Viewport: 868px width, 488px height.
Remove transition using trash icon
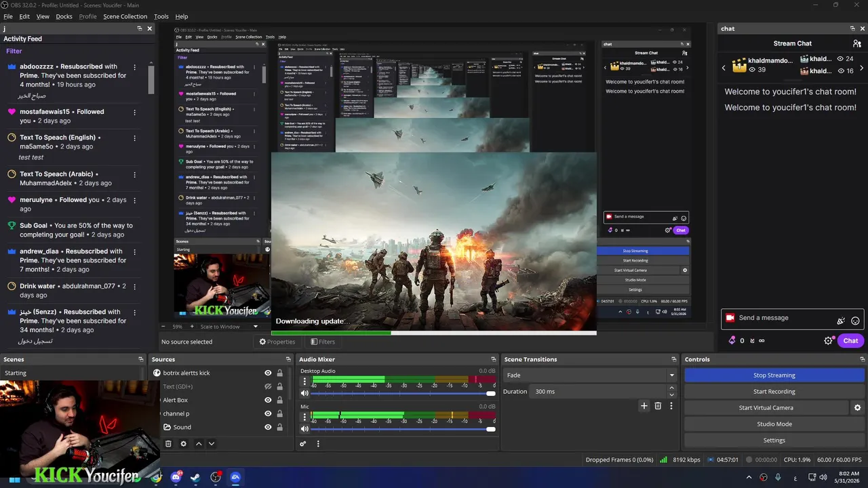(x=658, y=406)
